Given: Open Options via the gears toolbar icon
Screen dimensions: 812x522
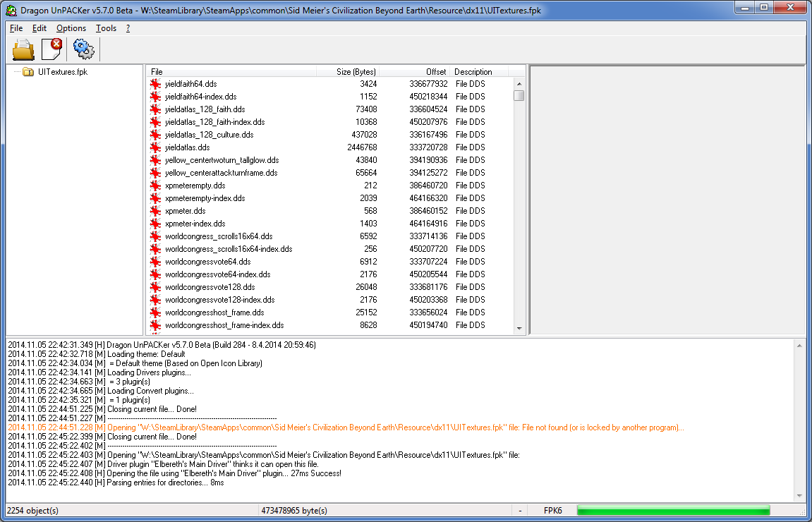Looking at the screenshot, I should click(x=83, y=49).
